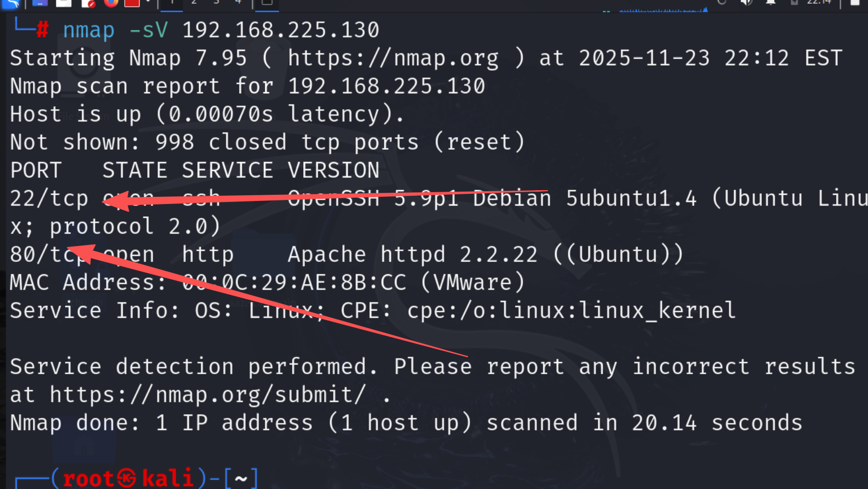Launch the text editor from the panel
This screenshot has height=489, width=868.
88,3
